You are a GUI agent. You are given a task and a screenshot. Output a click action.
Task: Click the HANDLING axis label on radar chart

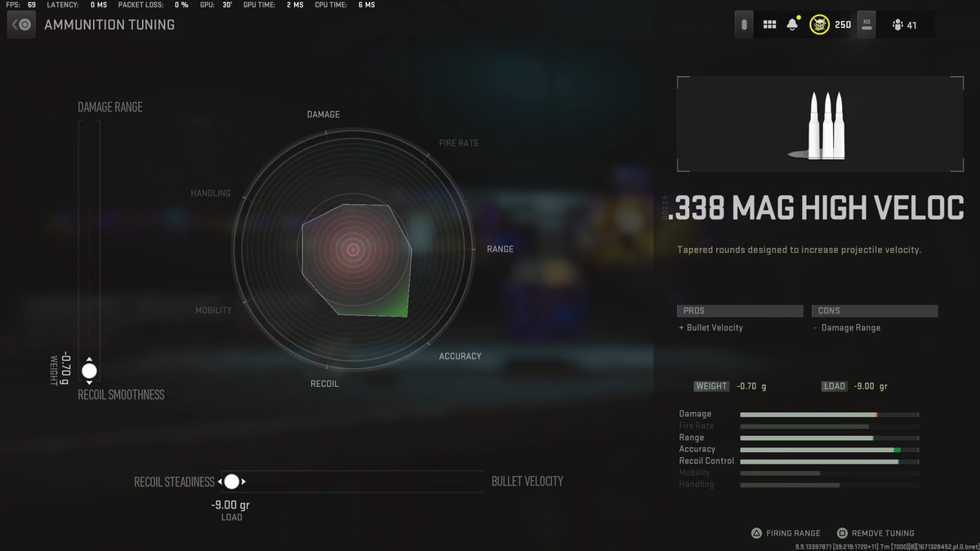coord(211,193)
